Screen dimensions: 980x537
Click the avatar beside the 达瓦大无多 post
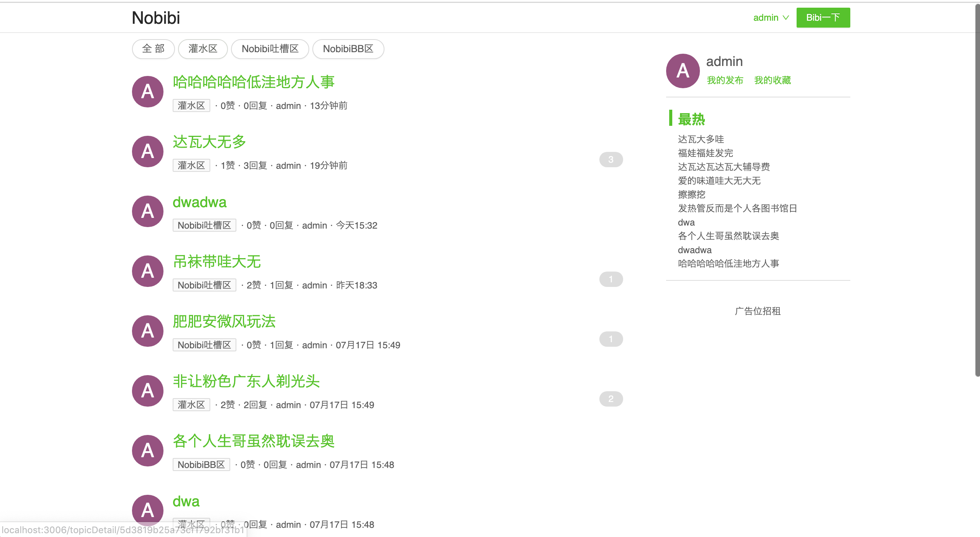(x=148, y=152)
